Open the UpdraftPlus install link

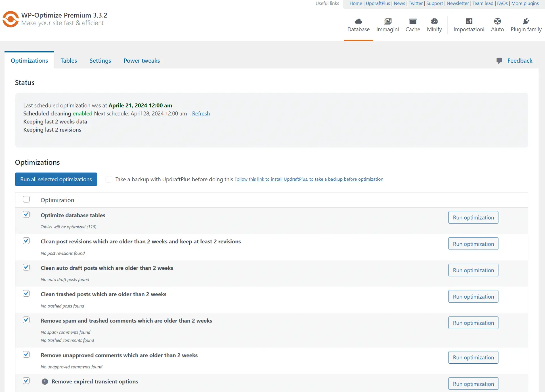(309, 179)
